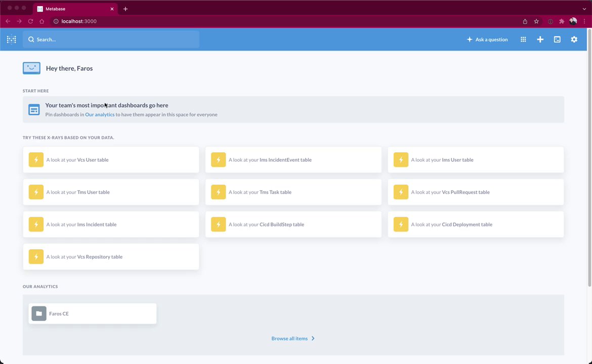Go back in browser history
This screenshot has height=364, width=592.
coord(8,21)
